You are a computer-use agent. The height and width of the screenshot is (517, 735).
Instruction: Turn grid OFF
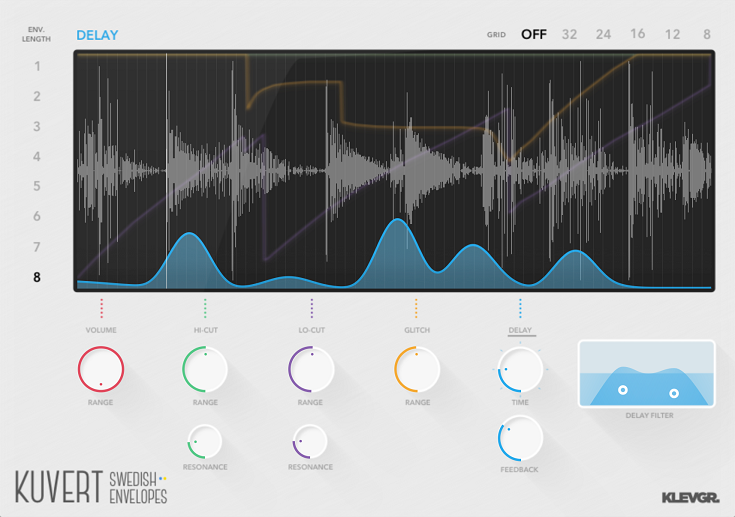[534, 34]
